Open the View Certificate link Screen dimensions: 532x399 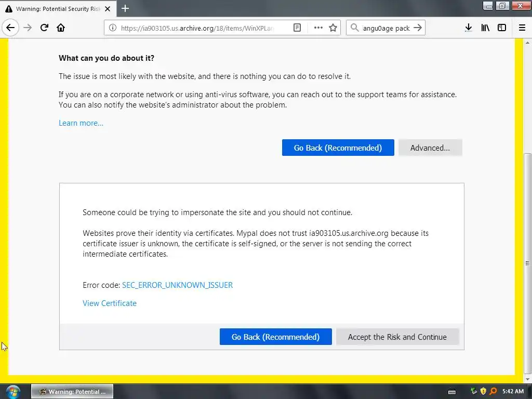[x=110, y=303]
